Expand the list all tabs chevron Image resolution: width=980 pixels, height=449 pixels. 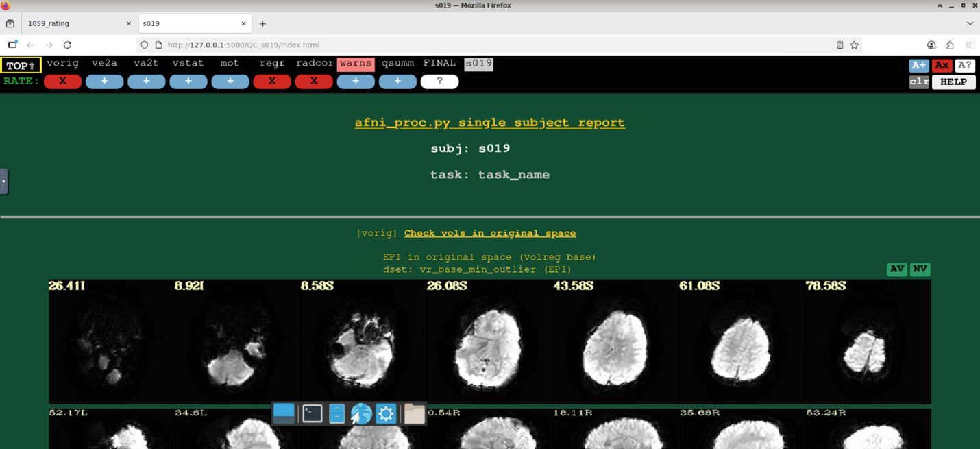pyautogui.click(x=970, y=23)
